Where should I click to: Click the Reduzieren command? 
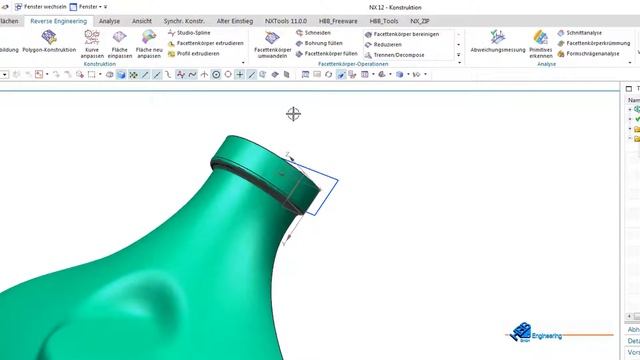[383, 44]
